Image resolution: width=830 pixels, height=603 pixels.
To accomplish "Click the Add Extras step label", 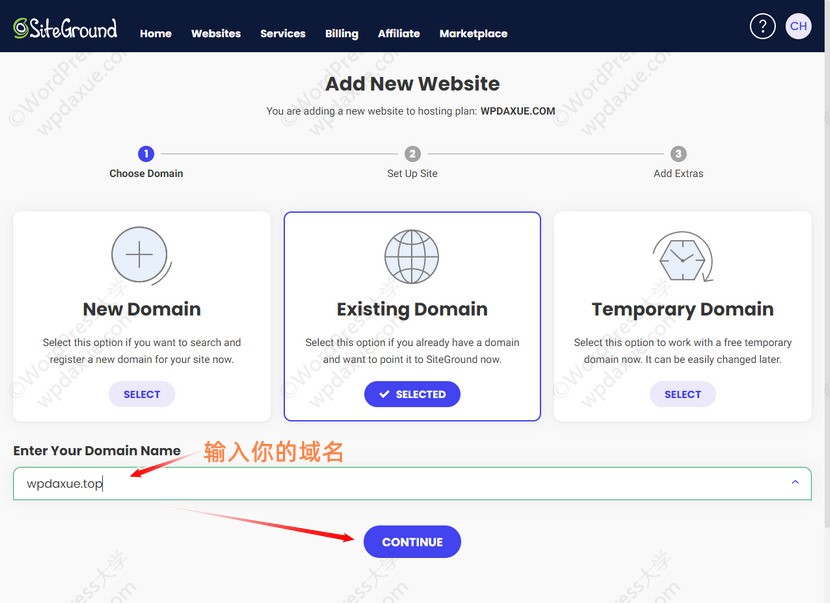I will pos(678,173).
